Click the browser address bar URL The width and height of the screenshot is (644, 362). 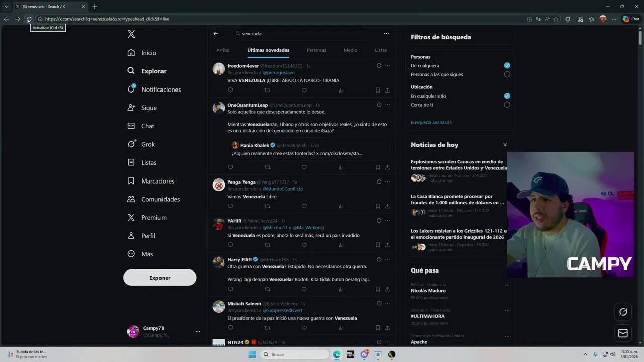107,19
